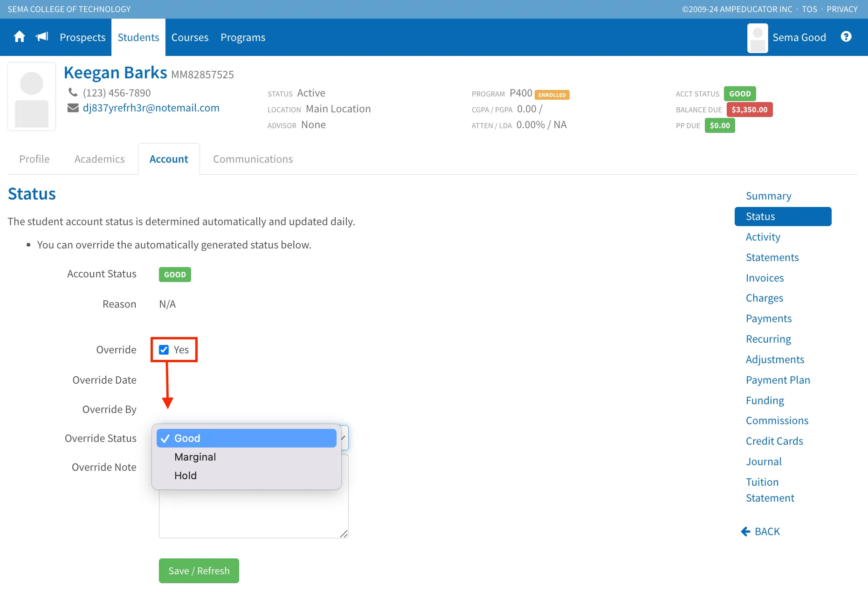Open the Tuition Statement sidebar link
The height and width of the screenshot is (592, 868).
pos(770,490)
